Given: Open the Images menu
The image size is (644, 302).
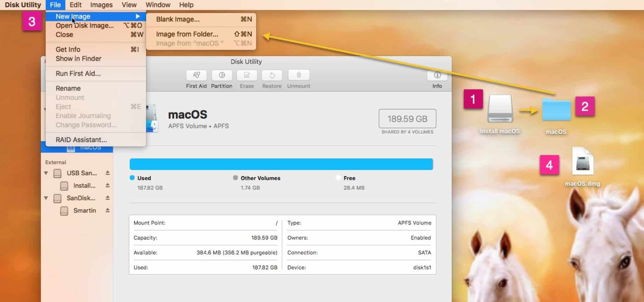Looking at the screenshot, I should tap(101, 5).
